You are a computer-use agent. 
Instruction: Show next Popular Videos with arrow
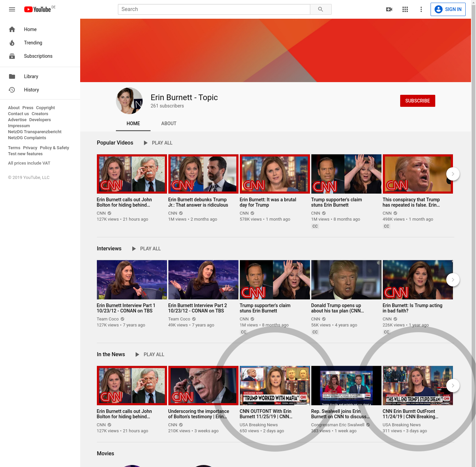[x=453, y=174]
